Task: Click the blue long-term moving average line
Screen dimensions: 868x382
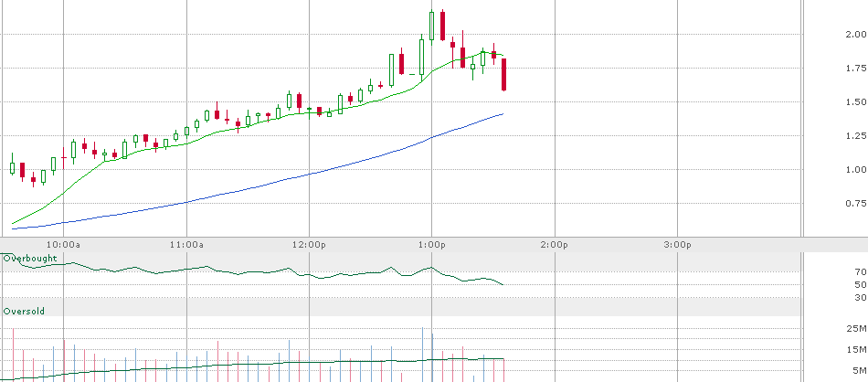Action: pos(310,175)
